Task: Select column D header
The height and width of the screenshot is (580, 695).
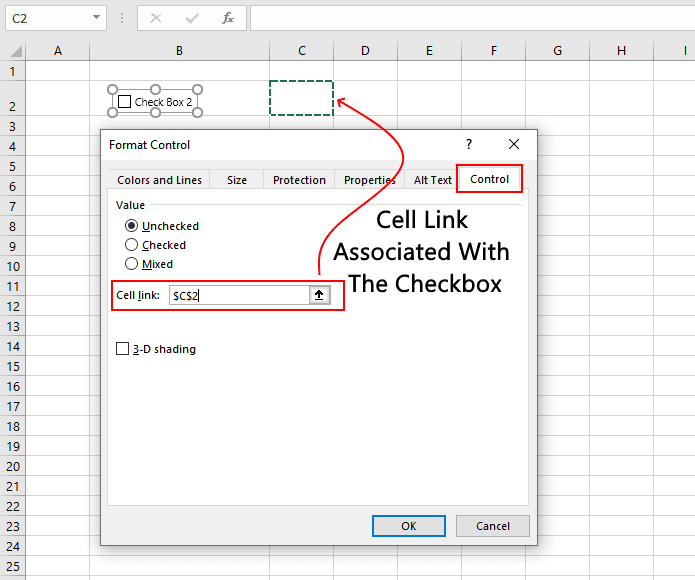Action: pyautogui.click(x=365, y=51)
